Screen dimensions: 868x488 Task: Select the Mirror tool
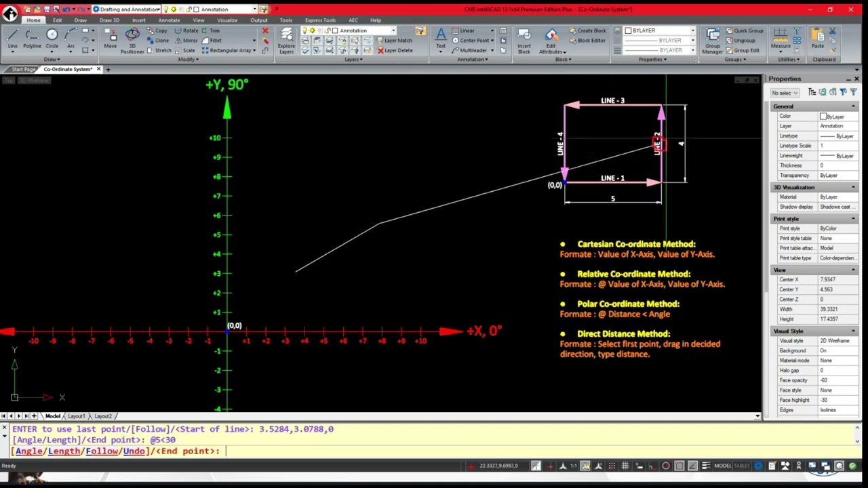tap(186, 41)
